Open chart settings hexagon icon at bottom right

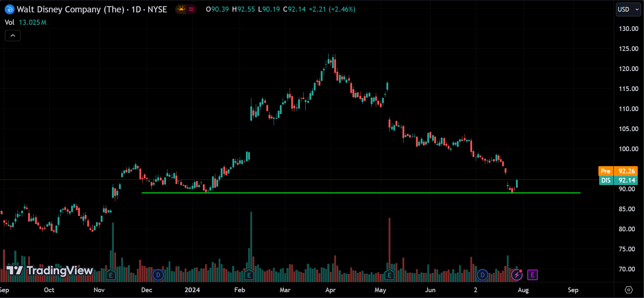pyautogui.click(x=629, y=290)
